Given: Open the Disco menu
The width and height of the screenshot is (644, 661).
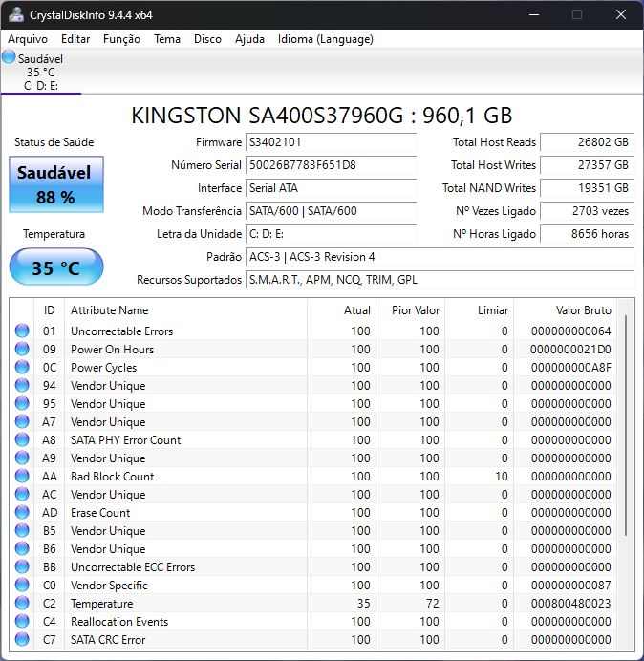Looking at the screenshot, I should 207,39.
